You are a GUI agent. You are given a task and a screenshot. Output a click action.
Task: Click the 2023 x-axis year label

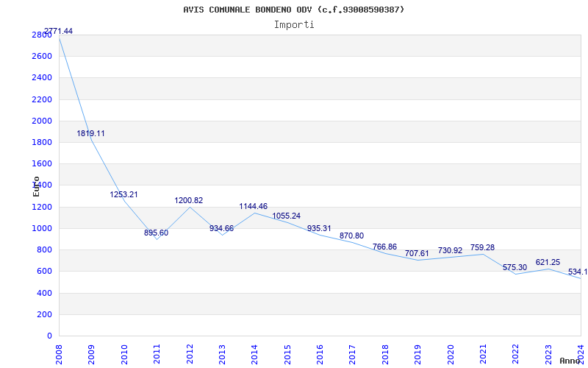point(548,354)
